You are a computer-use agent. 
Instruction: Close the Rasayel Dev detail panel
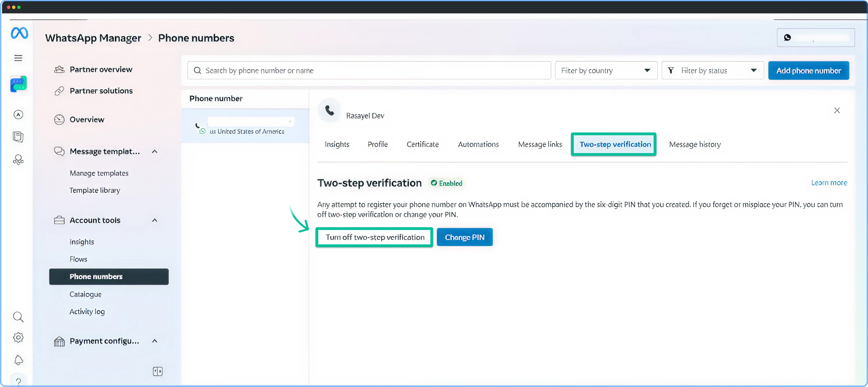(x=837, y=111)
